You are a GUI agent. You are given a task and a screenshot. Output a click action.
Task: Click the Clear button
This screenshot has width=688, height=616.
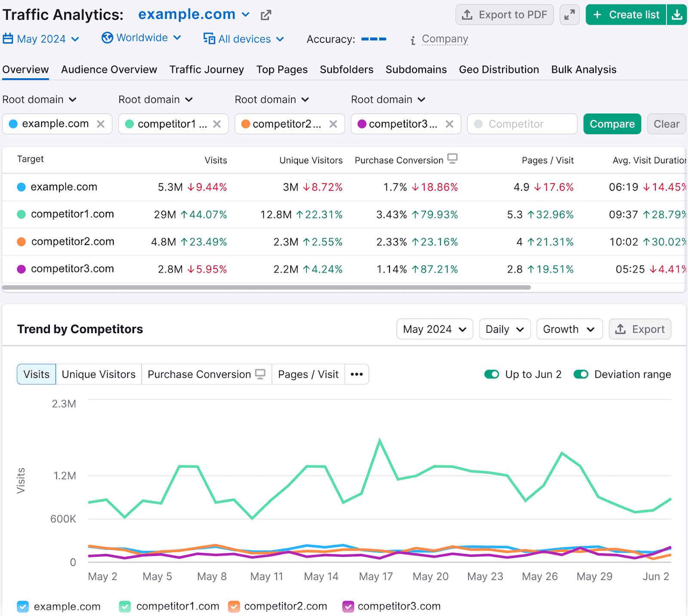666,124
